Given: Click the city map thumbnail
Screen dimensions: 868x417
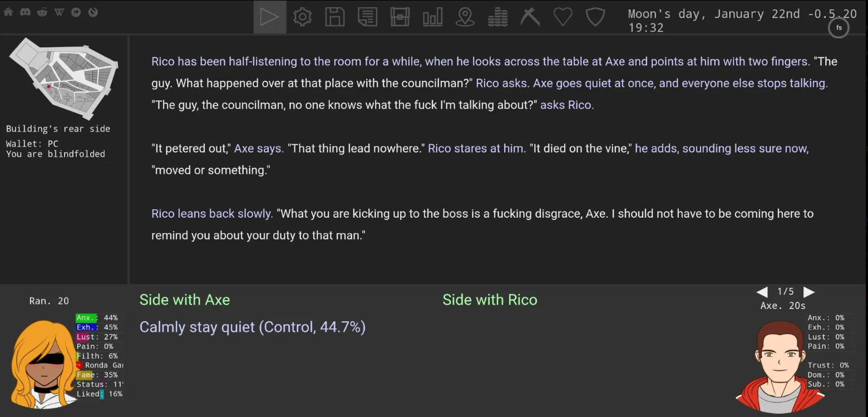Looking at the screenshot, I should tap(64, 79).
